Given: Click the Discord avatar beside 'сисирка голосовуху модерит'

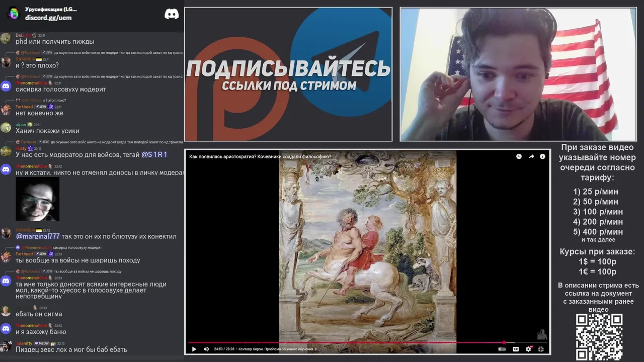Looking at the screenshot, I should [x=6, y=86].
